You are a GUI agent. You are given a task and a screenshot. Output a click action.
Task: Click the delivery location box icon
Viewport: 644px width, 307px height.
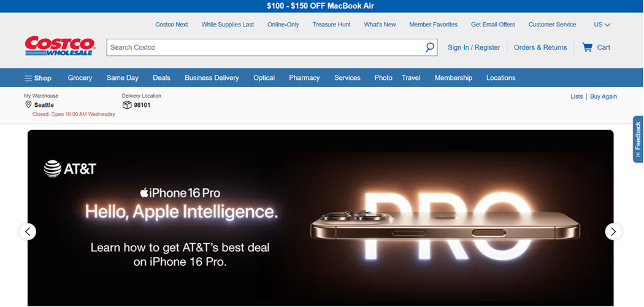(x=127, y=105)
